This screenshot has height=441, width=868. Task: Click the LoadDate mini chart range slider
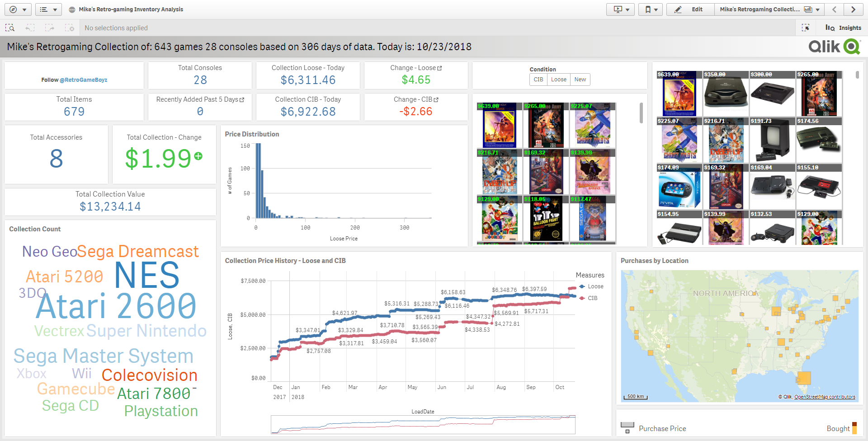423,424
